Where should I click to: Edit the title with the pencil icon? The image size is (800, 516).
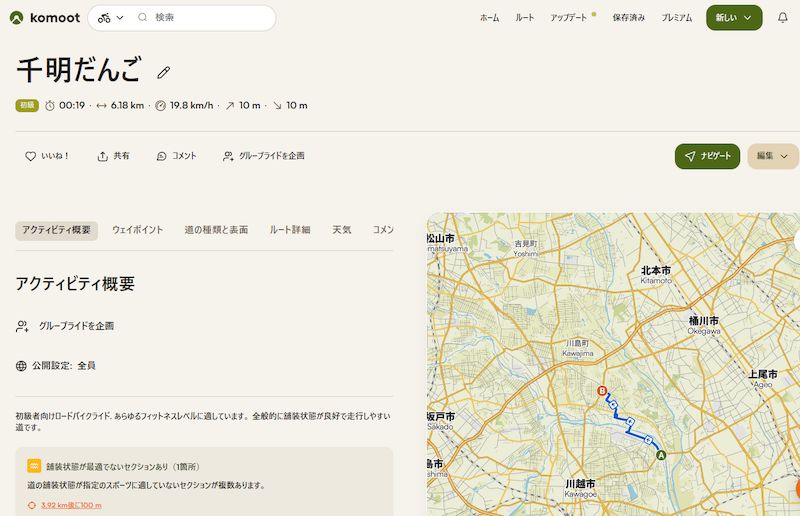(163, 72)
